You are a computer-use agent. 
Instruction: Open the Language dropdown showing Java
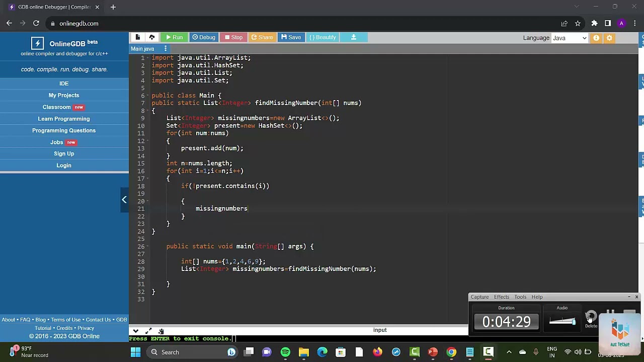(x=570, y=38)
